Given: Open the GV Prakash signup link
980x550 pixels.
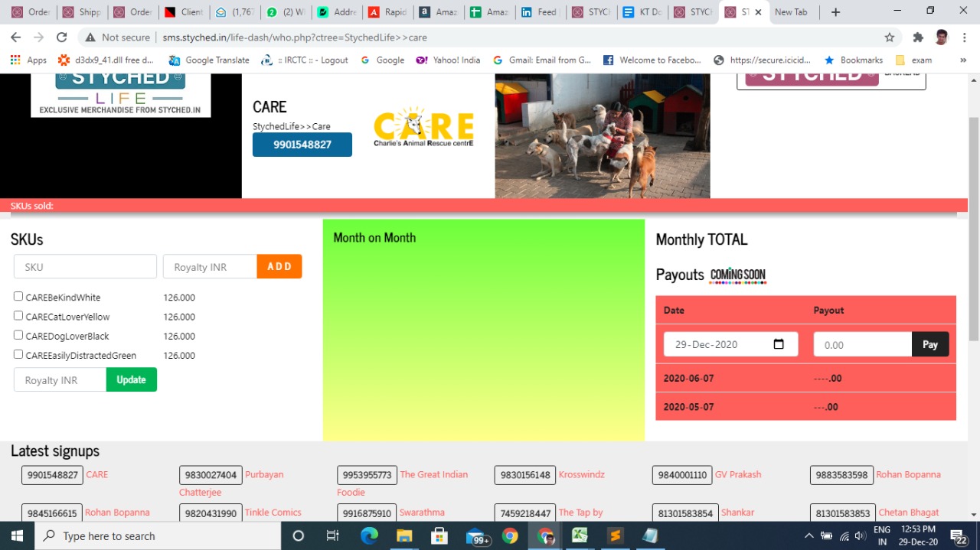Looking at the screenshot, I should point(738,474).
